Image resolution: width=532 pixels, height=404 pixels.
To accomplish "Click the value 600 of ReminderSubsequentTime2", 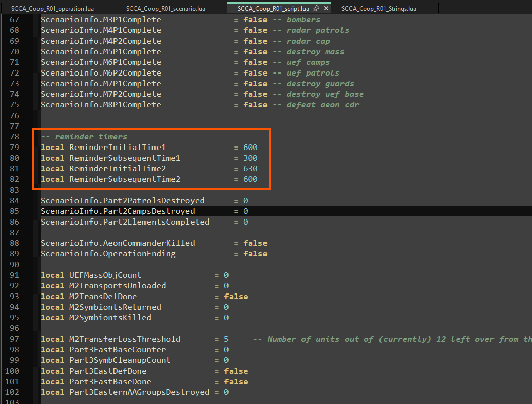I will [250, 179].
